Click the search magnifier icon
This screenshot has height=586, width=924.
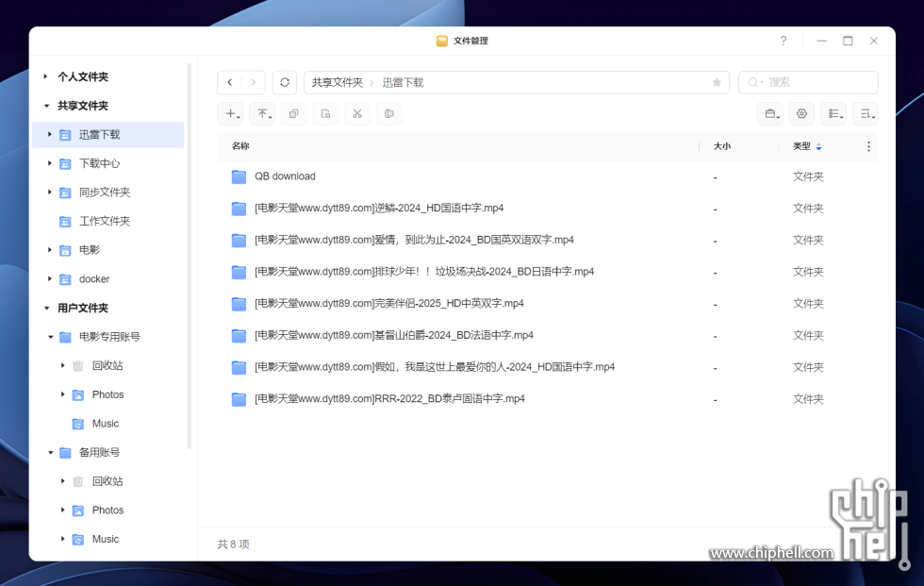pyautogui.click(x=753, y=82)
